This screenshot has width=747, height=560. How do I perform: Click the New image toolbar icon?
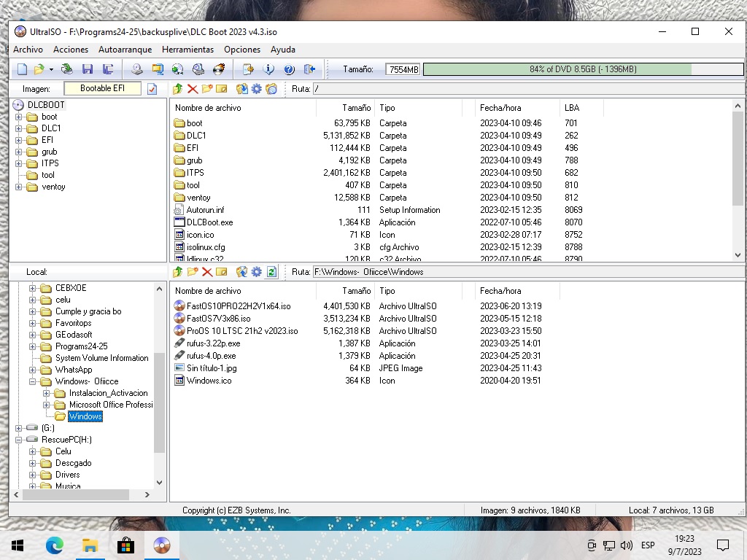pos(23,69)
